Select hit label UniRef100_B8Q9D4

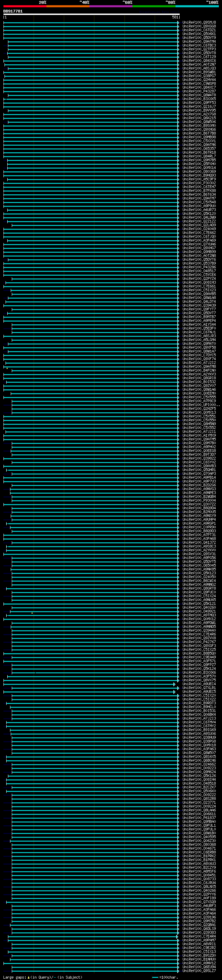[x=199, y=508]
